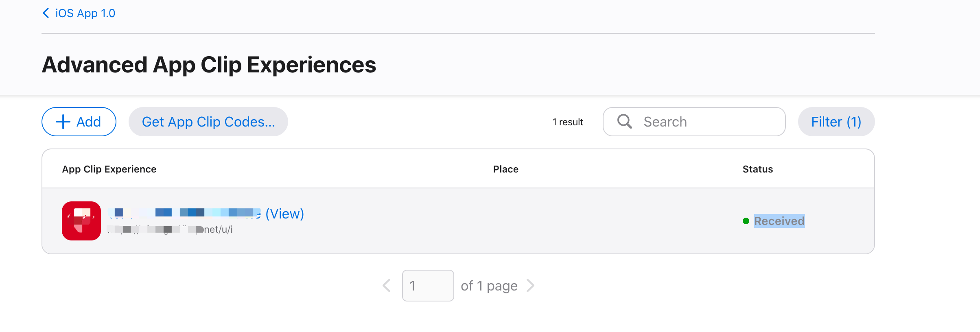The width and height of the screenshot is (980, 332).
Task: Go back via iOS App 1.0 link
Action: click(85, 13)
